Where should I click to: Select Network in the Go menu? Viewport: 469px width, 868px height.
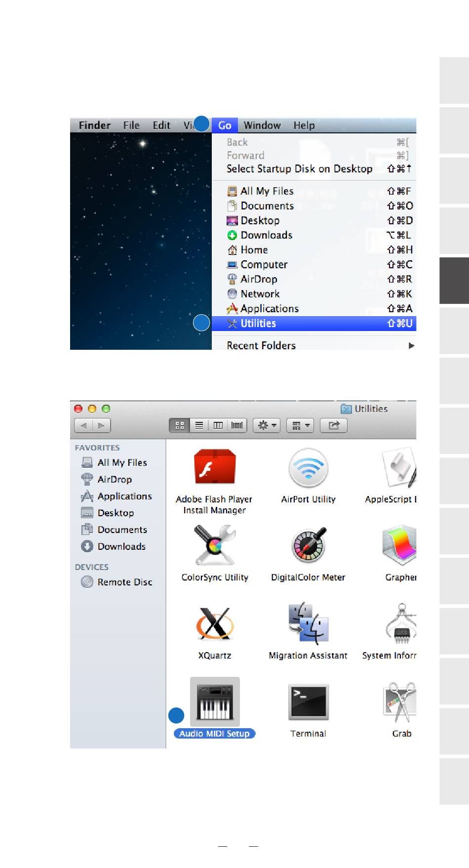[314, 294]
